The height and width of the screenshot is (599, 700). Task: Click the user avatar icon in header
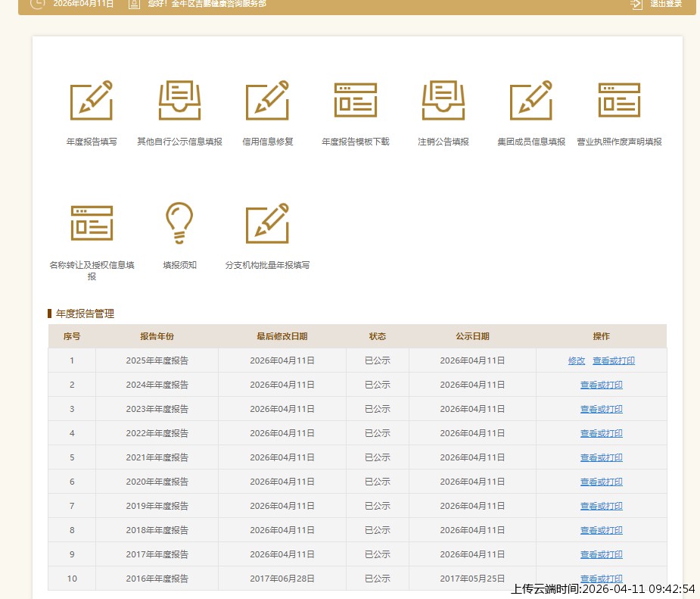(x=134, y=4)
